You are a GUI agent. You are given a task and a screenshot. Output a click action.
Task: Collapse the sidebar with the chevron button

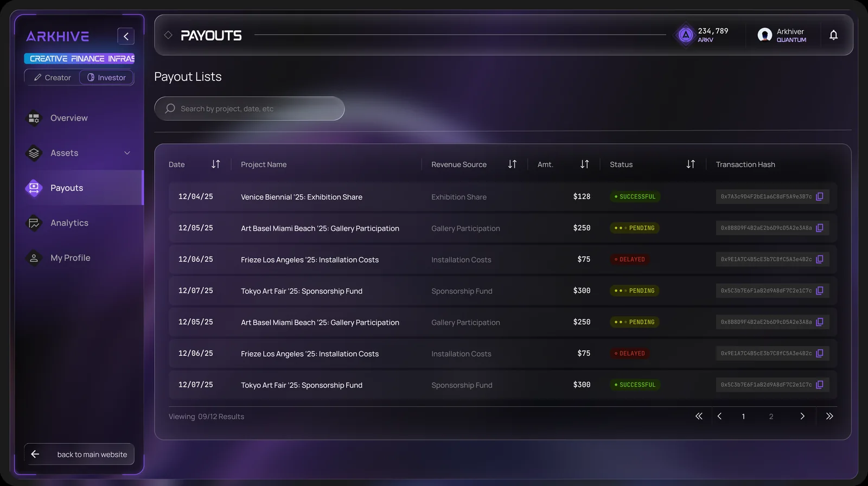[126, 36]
